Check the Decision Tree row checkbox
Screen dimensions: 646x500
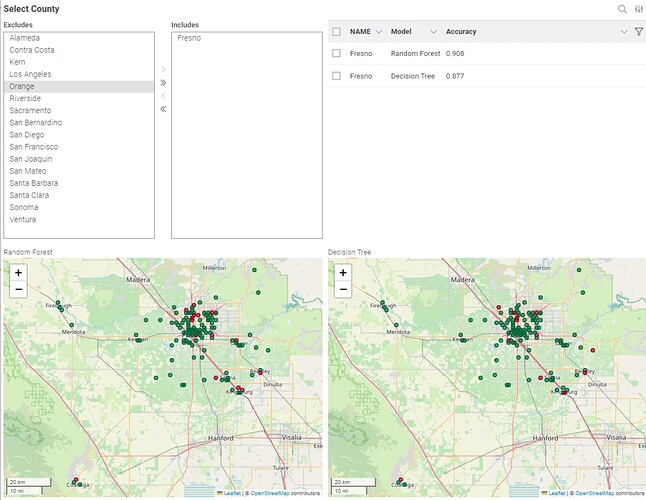pos(337,76)
